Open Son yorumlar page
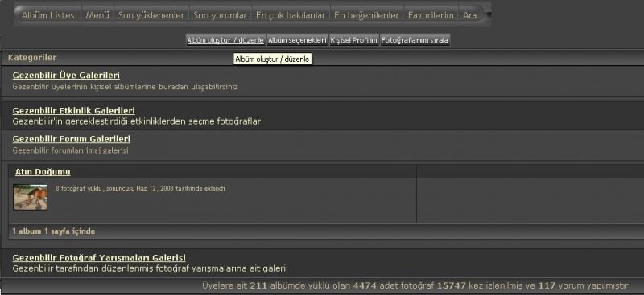The image size is (644, 295). tap(221, 15)
